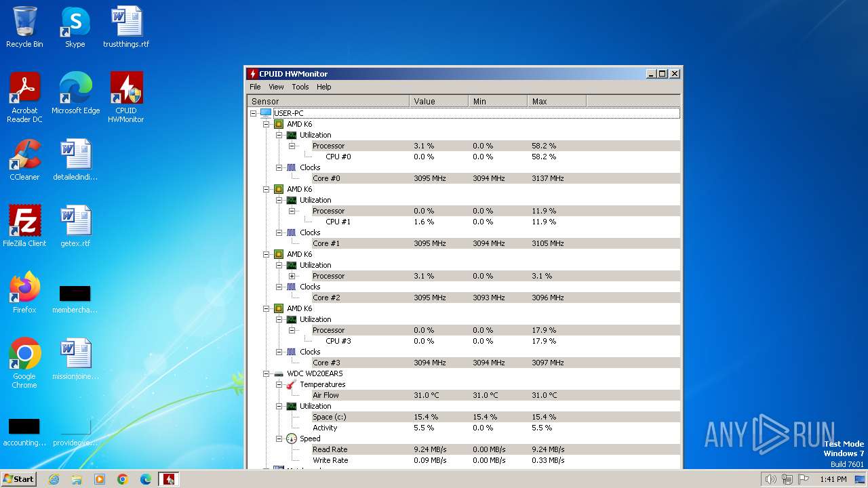
Task: Click the Sensor column header
Action: (x=328, y=101)
